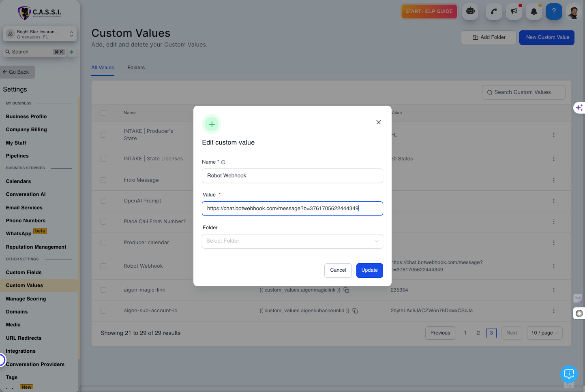Screen dimensions: 585x392
Task: Click the blue question mark help icon
Action: [x=554, y=11]
